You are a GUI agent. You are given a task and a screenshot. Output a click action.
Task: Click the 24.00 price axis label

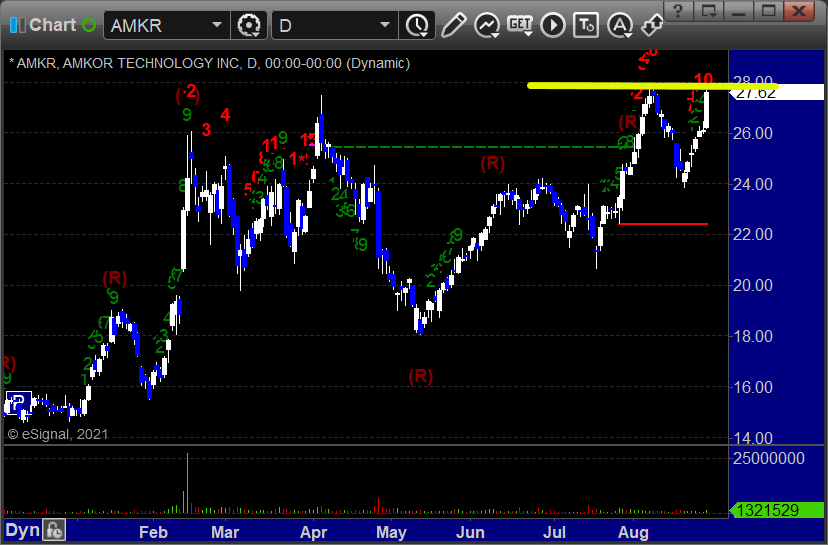[x=752, y=184]
